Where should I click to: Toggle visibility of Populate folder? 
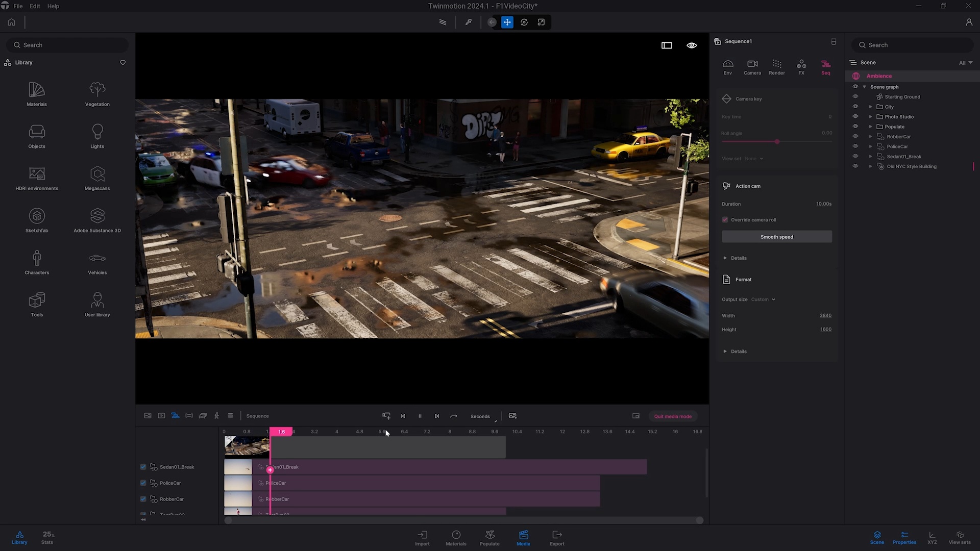[x=855, y=127]
